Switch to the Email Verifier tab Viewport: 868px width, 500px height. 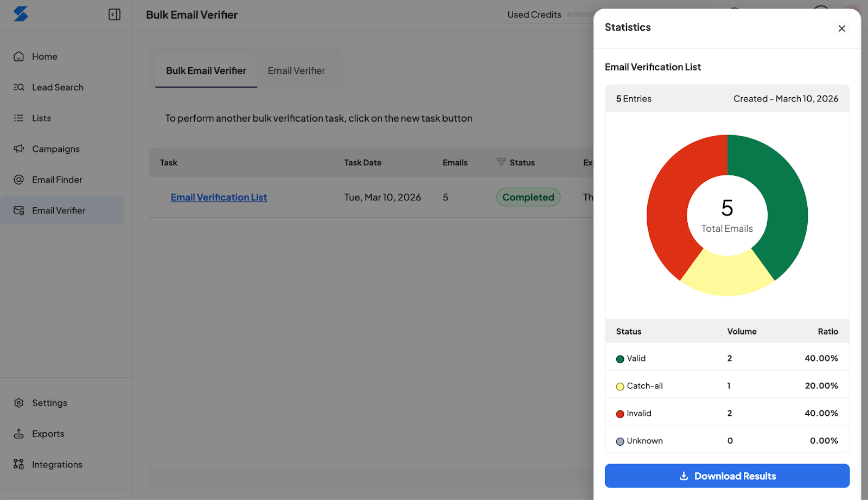point(296,71)
